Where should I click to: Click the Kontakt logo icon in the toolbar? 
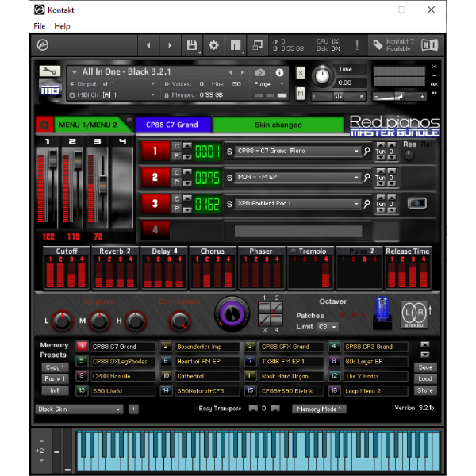point(43,45)
